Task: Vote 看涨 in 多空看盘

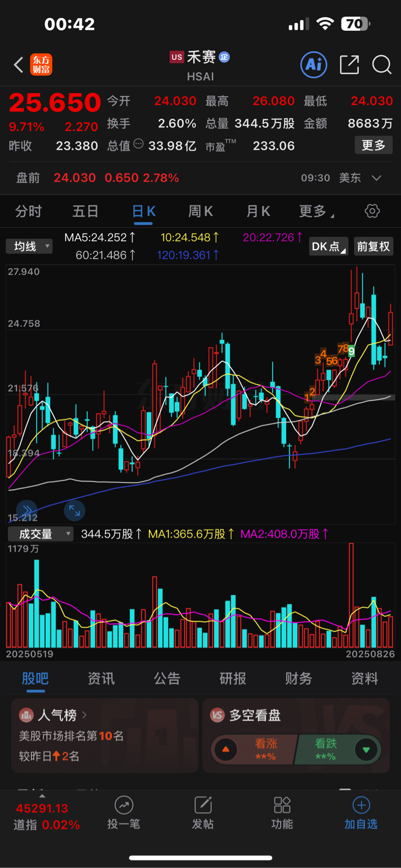Action: point(266,749)
